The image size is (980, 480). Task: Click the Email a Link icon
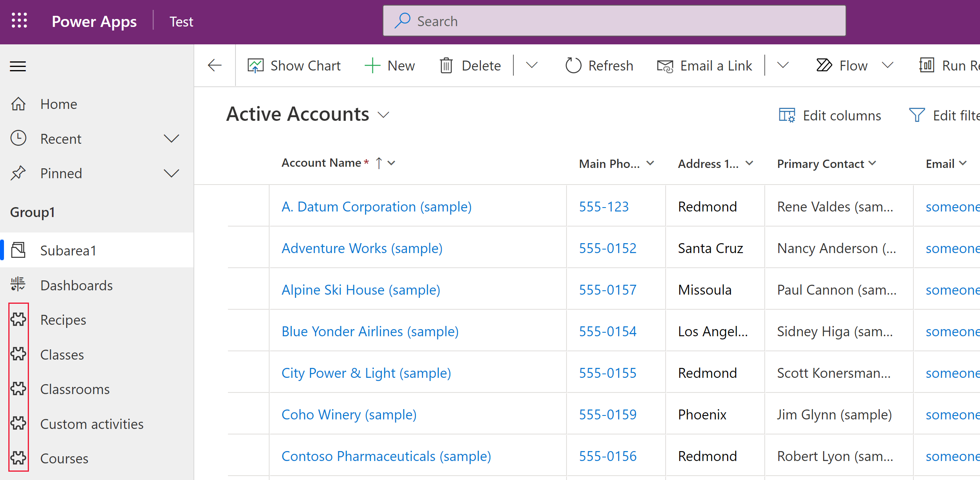click(x=664, y=65)
